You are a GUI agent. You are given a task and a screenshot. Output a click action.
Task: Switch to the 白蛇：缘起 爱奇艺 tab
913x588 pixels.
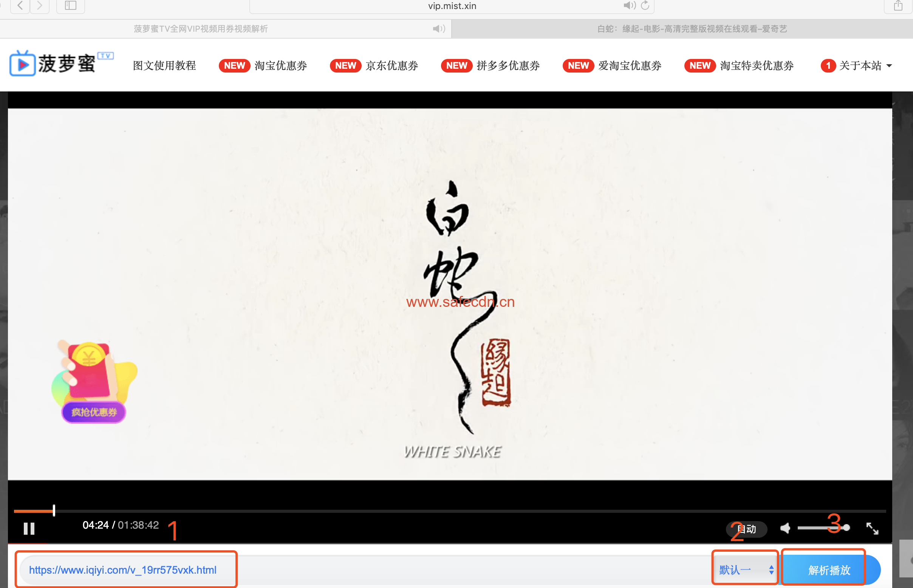682,29
